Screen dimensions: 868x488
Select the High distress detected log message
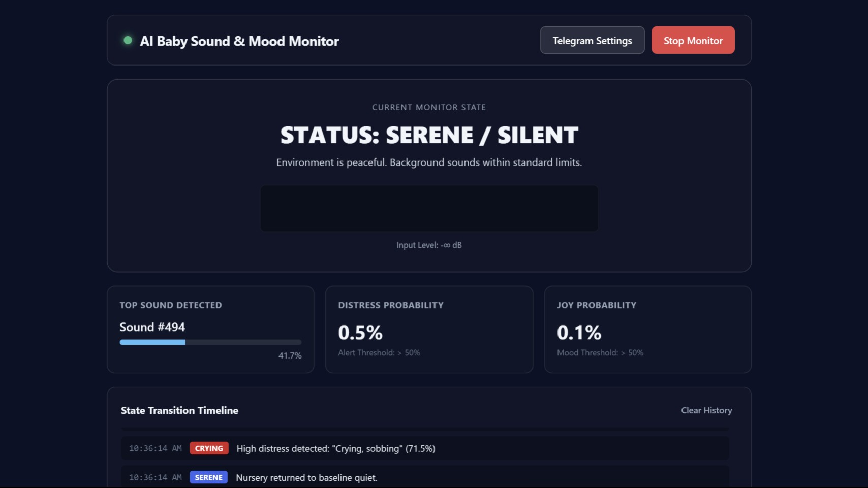336,449
